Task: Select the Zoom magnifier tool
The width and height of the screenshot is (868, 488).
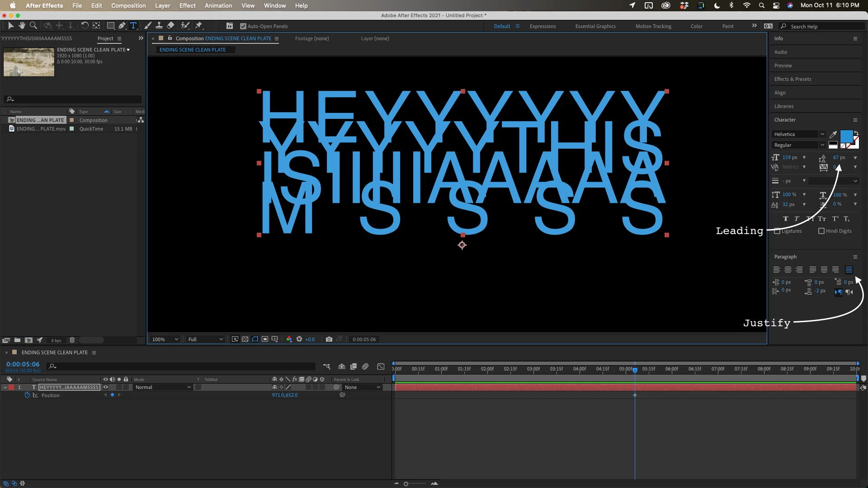Action: tap(33, 26)
